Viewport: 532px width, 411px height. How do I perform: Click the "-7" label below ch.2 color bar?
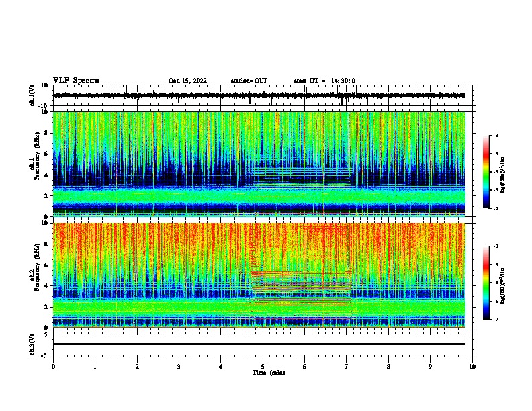click(x=495, y=319)
